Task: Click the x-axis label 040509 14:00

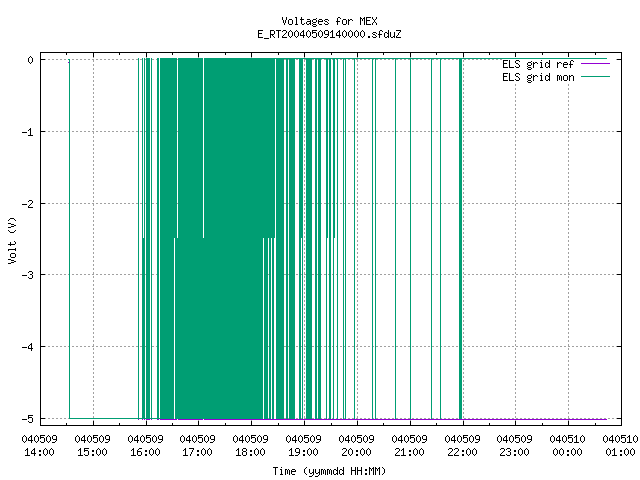Action: point(40,446)
